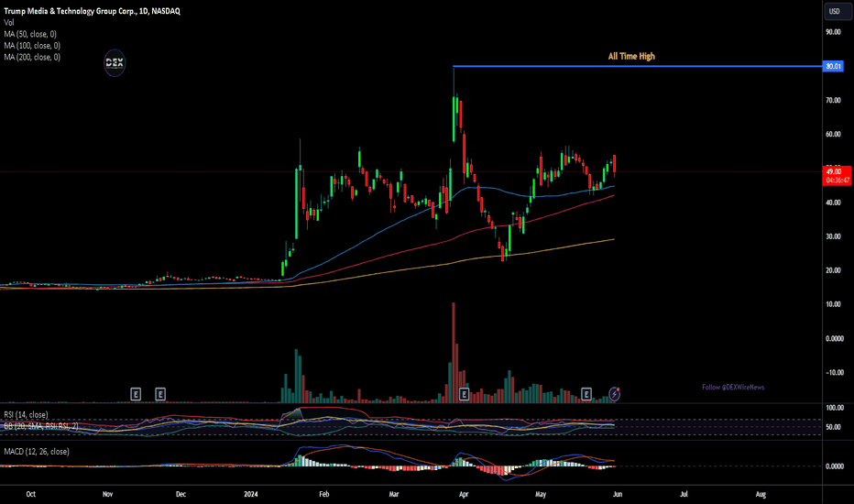Click the lightning bolt event marker near June

point(614,394)
